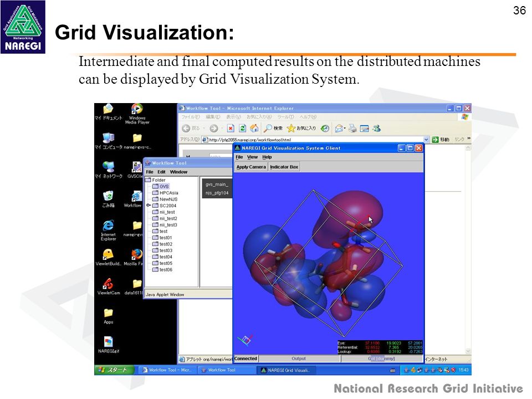Switch to NAREGI Grid Visuali... taskbar button
The width and height of the screenshot is (532, 399).
(287, 370)
